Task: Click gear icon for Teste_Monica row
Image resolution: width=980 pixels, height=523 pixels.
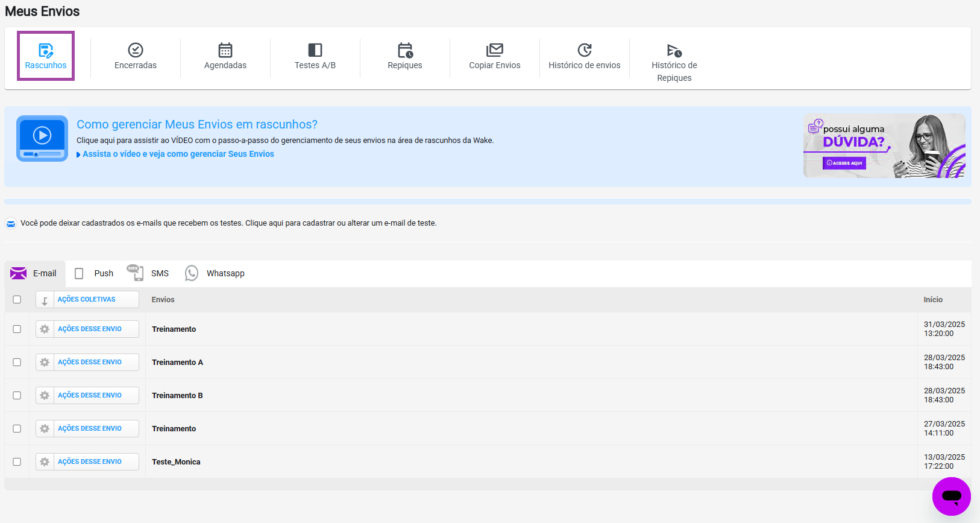Action: 45,461
